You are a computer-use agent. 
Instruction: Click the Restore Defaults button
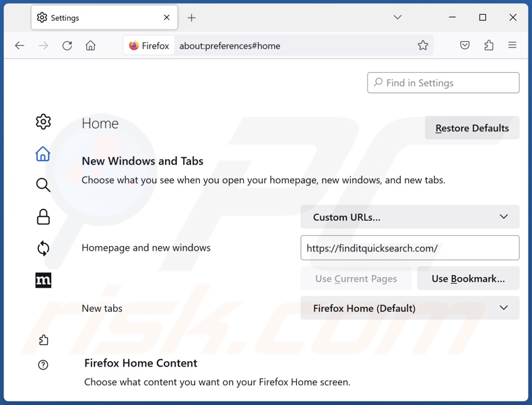tap(471, 128)
